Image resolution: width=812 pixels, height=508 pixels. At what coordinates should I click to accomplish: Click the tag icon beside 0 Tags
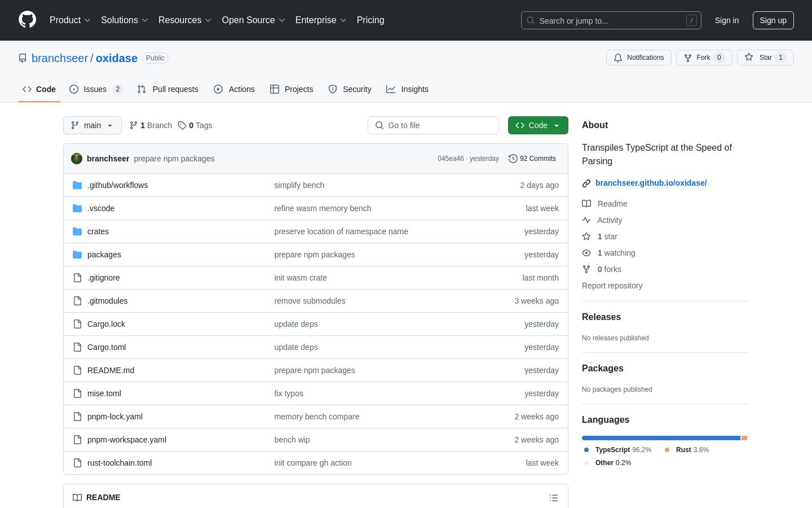pos(182,125)
